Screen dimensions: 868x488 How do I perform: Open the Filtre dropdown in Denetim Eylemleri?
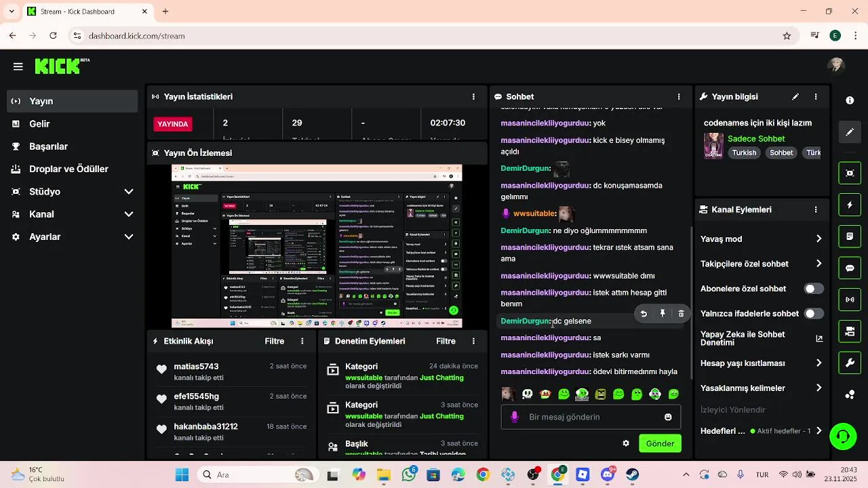pyautogui.click(x=446, y=341)
